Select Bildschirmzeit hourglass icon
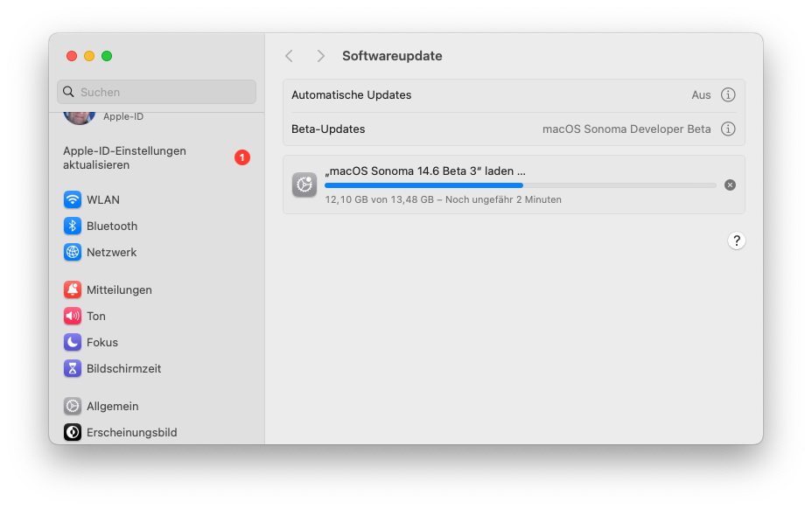 point(73,368)
